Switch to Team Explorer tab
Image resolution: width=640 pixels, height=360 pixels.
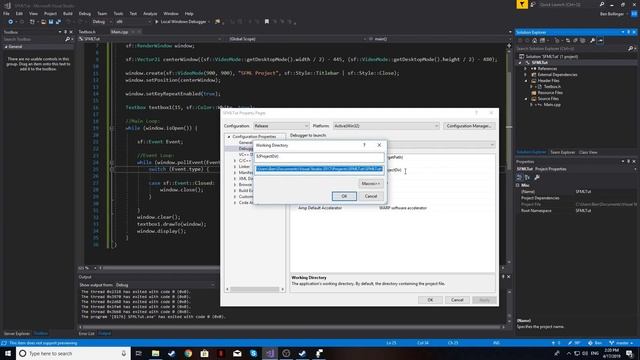562,152
